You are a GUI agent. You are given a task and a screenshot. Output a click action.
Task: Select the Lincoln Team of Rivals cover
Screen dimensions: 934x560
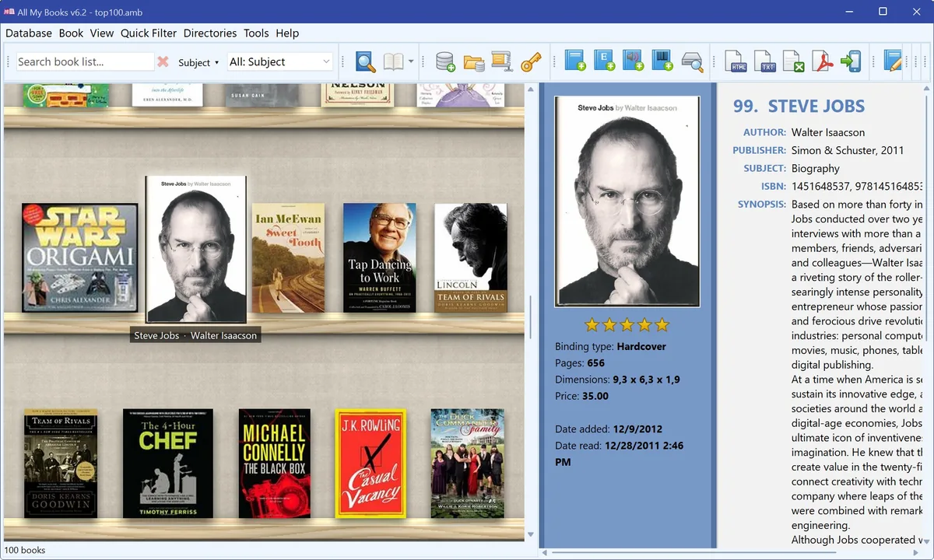tap(471, 258)
